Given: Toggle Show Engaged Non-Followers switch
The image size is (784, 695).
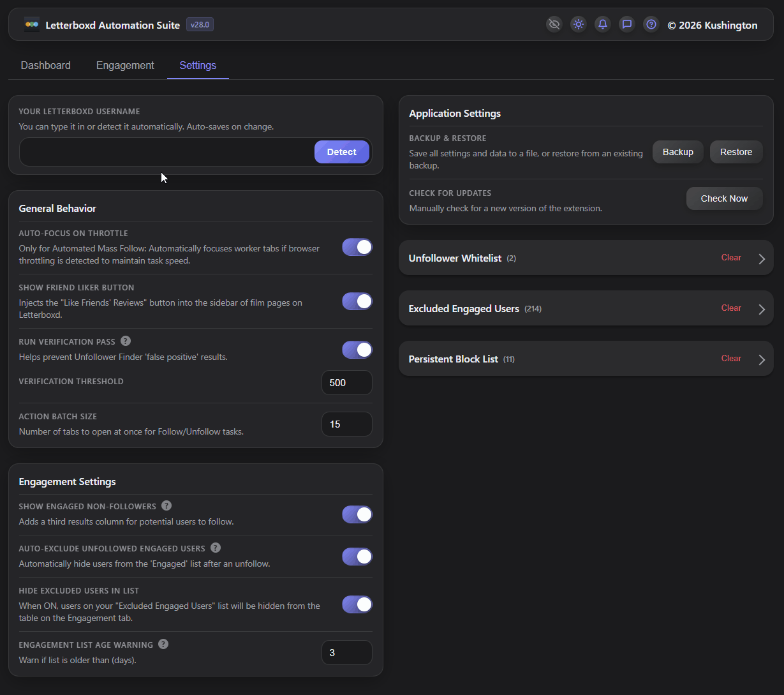Looking at the screenshot, I should (x=357, y=514).
